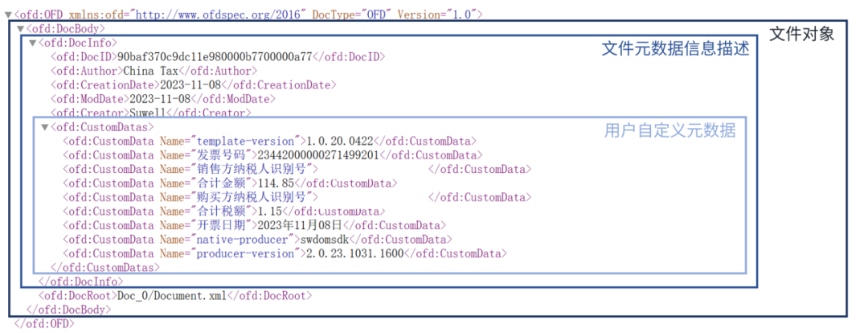This screenshot has height=333, width=868.
Task: Select the 合计税额 value 1.15
Action: click(x=268, y=211)
